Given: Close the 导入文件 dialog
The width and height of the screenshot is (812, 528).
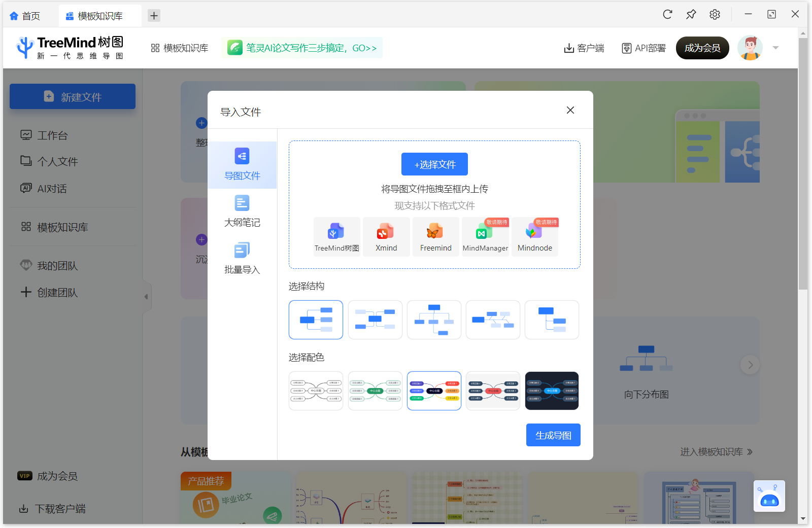Looking at the screenshot, I should 570,110.
